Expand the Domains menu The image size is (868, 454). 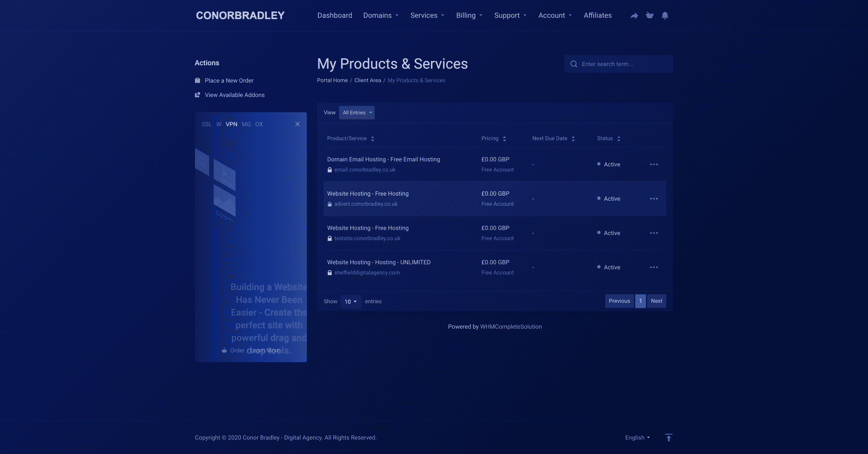pos(381,16)
